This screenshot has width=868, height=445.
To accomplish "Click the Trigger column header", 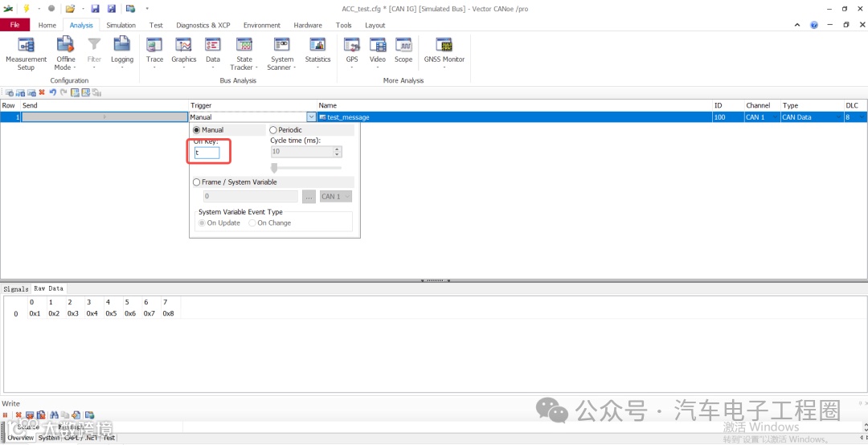I will [201, 105].
